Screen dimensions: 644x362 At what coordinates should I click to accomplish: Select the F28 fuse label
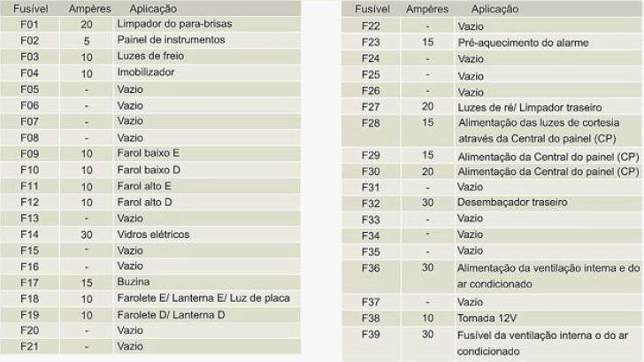coord(372,122)
